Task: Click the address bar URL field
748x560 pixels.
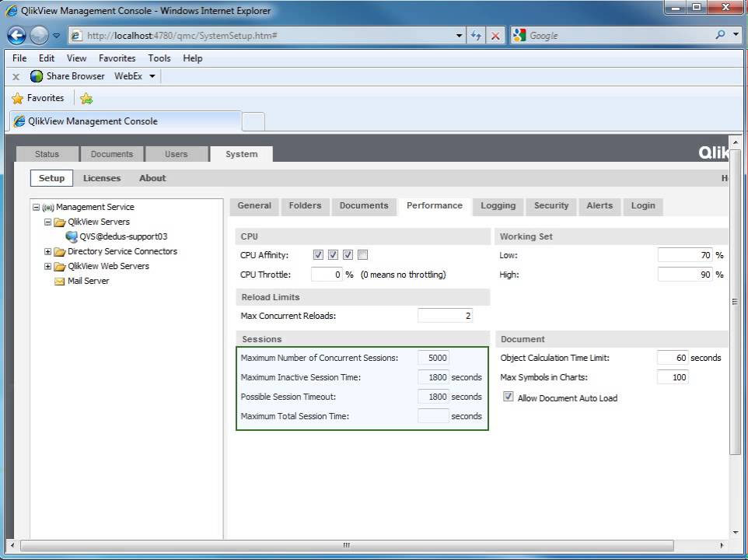Action: (267, 35)
